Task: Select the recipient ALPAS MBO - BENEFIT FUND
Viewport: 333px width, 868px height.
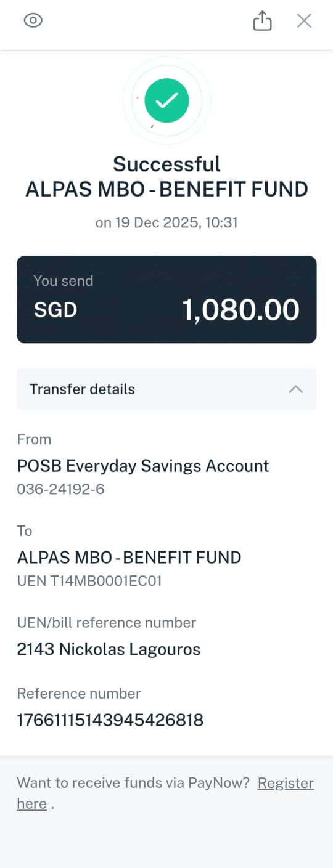Action: pos(129,558)
